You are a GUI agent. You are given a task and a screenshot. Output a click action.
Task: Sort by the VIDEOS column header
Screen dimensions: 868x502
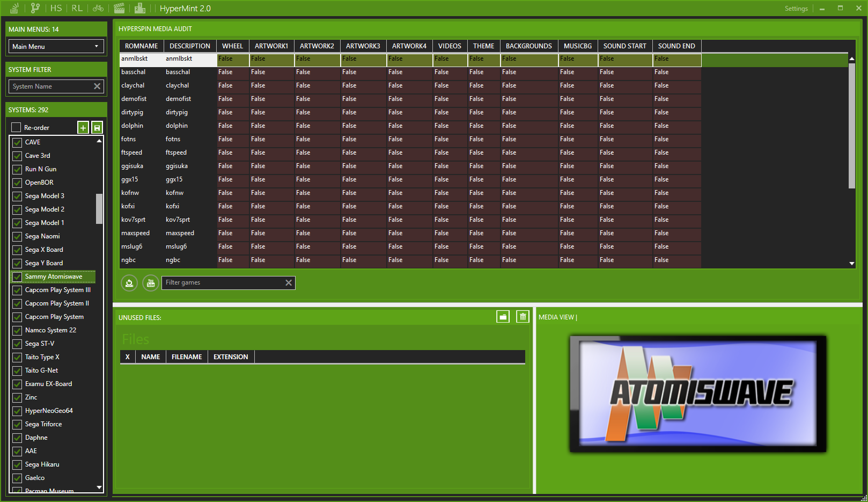pos(450,46)
